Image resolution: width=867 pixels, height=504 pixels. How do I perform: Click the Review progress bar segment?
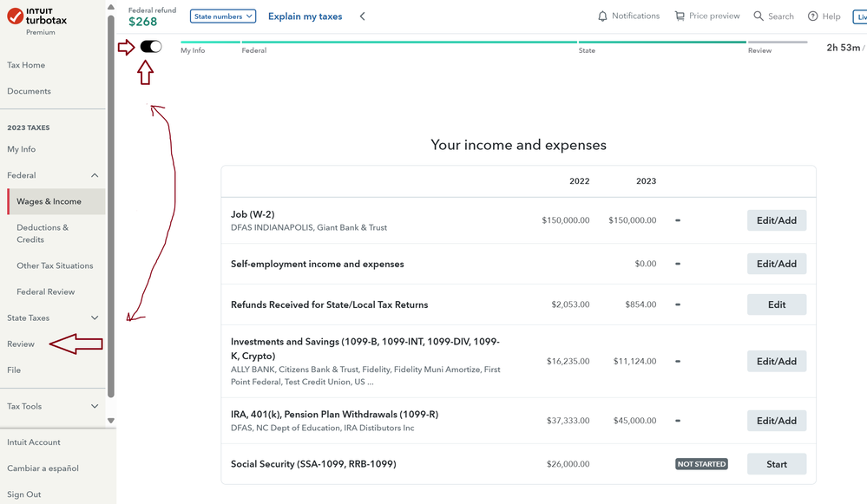(778, 42)
